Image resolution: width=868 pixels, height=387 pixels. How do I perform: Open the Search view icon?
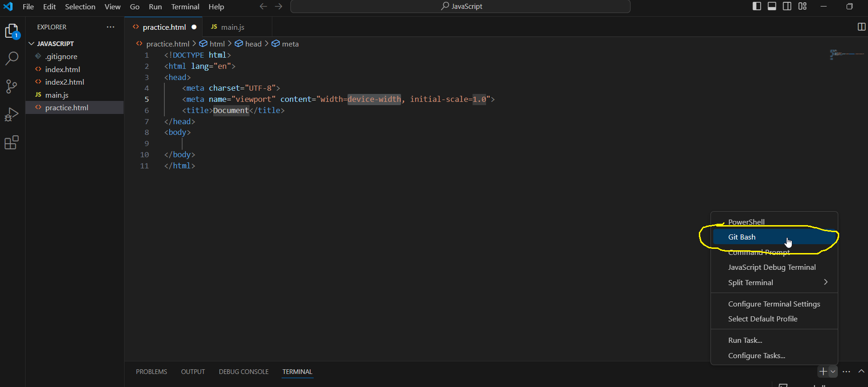click(x=12, y=58)
